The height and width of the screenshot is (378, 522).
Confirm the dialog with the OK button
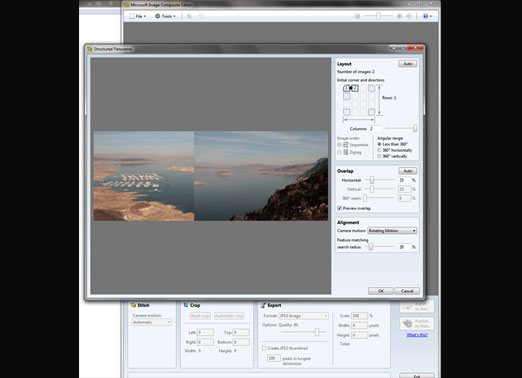click(x=381, y=291)
